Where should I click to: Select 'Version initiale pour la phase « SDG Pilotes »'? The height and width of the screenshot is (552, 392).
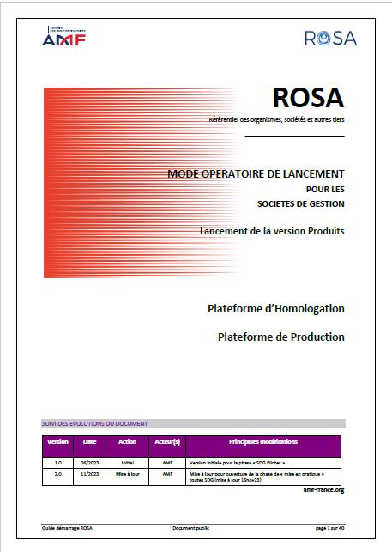[x=237, y=463]
